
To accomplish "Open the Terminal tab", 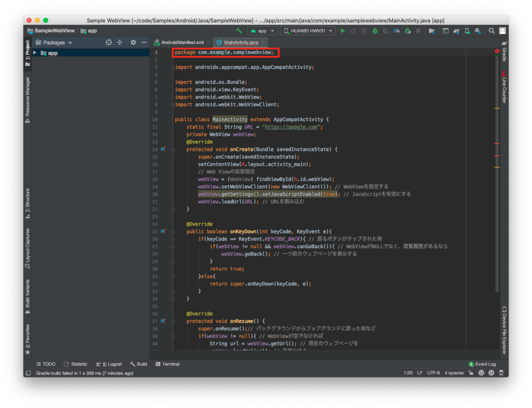I will point(168,364).
